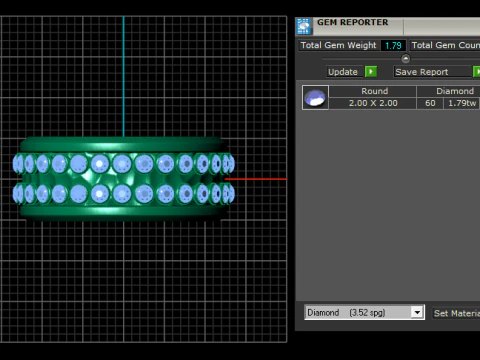Select the 1.79tw weight cell
The height and width of the screenshot is (360, 480).
462,103
